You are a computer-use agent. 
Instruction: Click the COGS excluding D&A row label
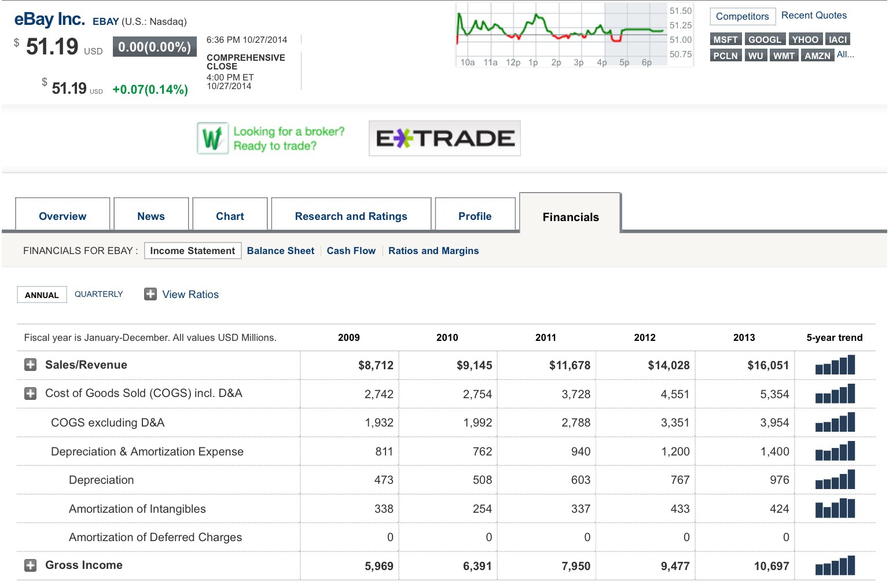click(108, 422)
